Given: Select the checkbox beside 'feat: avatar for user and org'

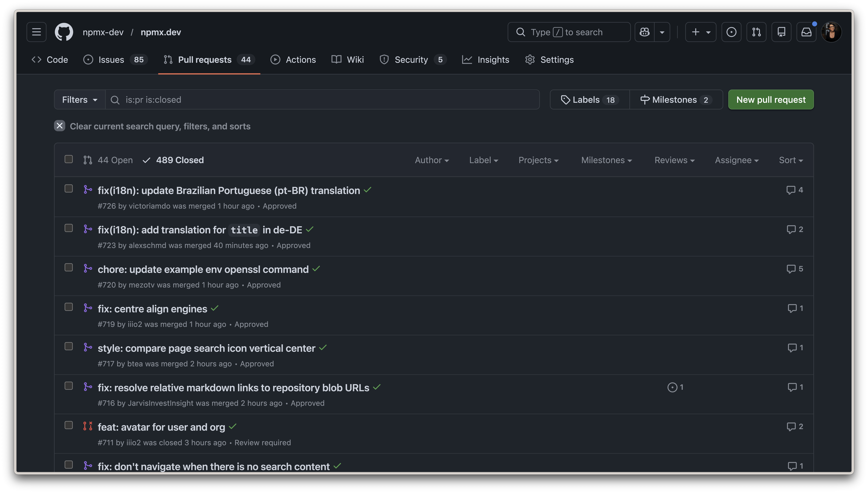Looking at the screenshot, I should (x=69, y=425).
